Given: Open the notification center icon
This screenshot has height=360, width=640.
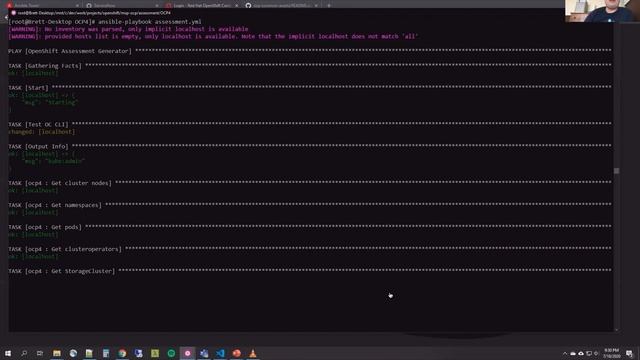Looking at the screenshot, I should click(629, 353).
